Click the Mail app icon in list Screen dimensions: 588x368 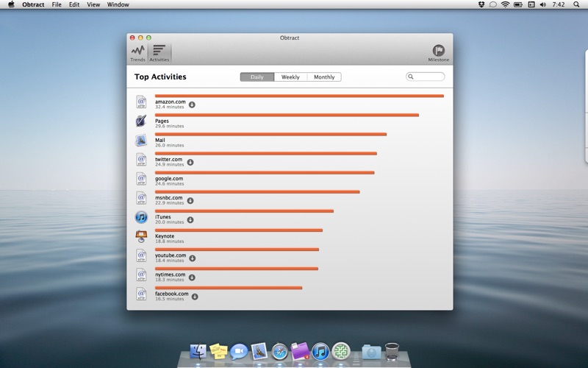(141, 140)
